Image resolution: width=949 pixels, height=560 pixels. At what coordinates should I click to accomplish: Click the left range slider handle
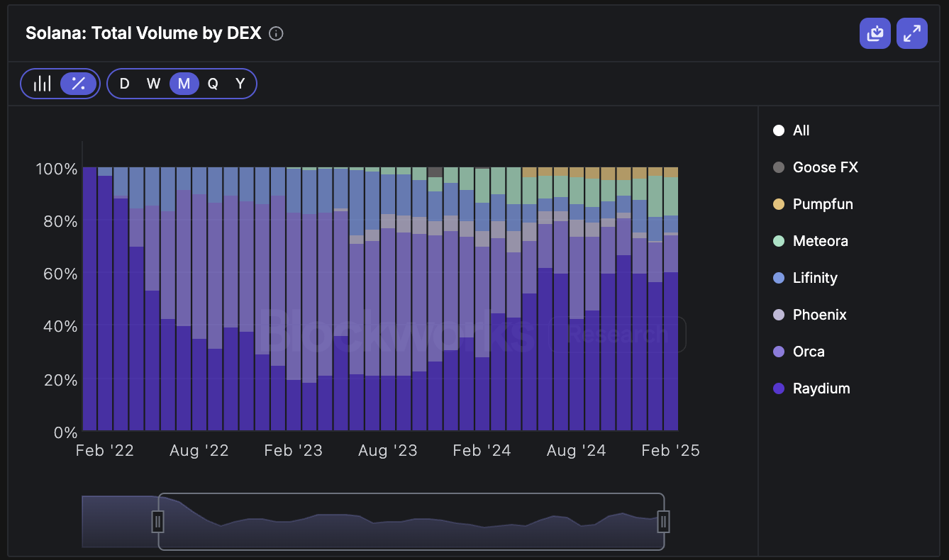[158, 522]
